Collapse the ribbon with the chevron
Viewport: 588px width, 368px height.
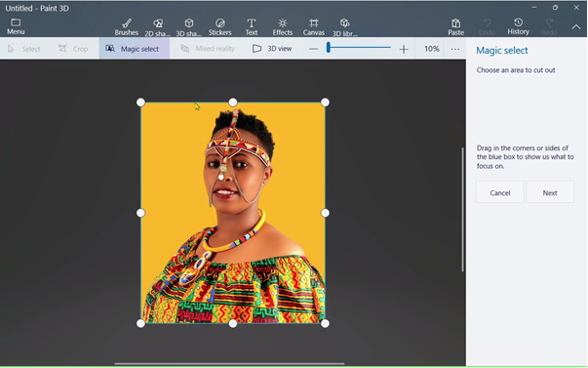[576, 27]
